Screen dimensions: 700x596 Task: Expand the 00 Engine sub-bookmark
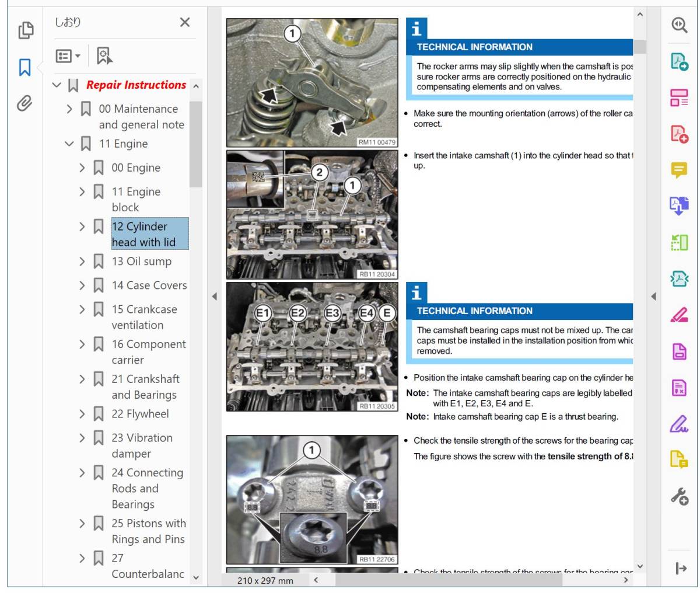click(x=82, y=168)
